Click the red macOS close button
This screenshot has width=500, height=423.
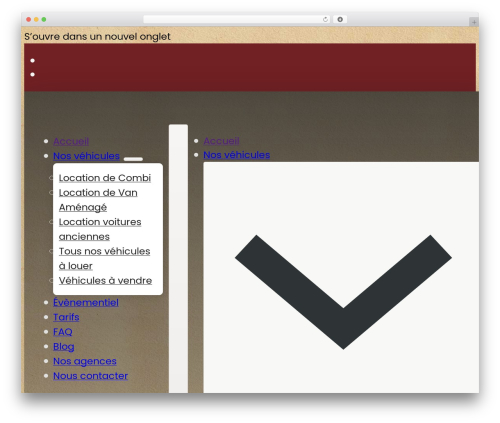(29, 20)
